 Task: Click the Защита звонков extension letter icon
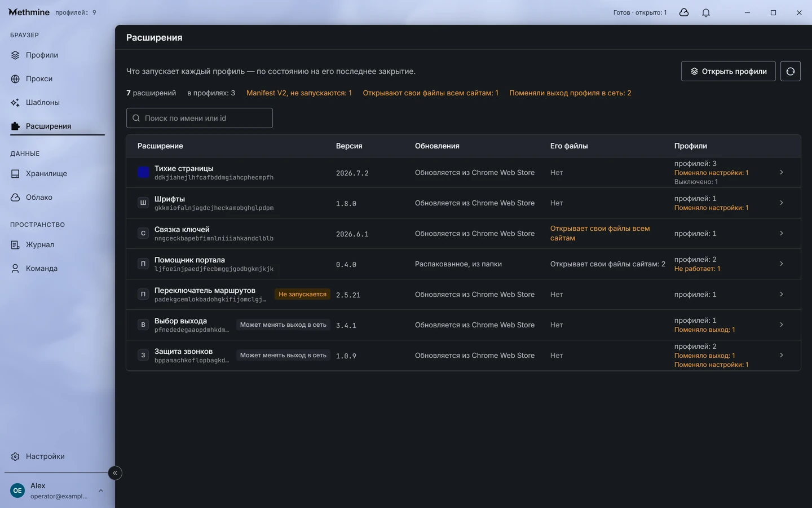143,356
